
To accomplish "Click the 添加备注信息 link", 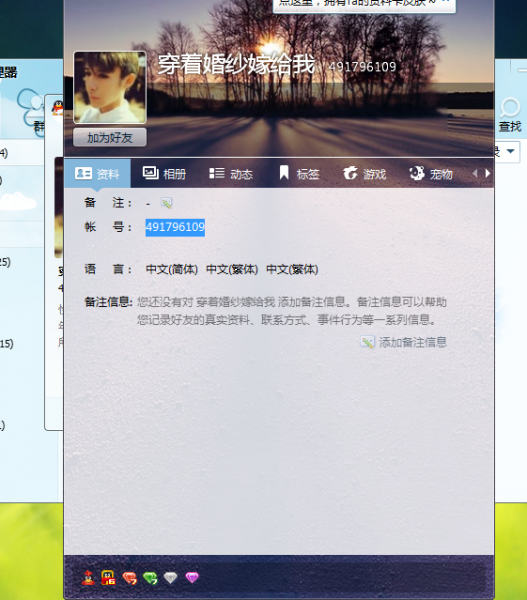I will pyautogui.click(x=413, y=342).
